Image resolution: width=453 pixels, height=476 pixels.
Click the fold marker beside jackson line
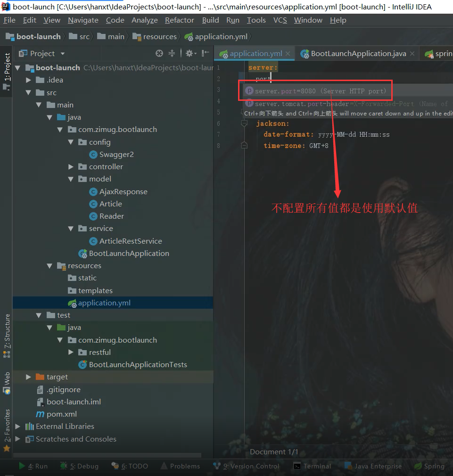[x=244, y=123]
